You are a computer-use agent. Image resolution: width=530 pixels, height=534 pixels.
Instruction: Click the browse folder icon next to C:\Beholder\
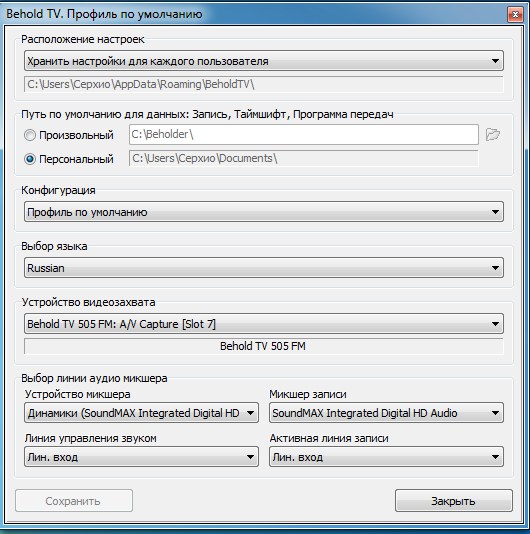coord(493,135)
